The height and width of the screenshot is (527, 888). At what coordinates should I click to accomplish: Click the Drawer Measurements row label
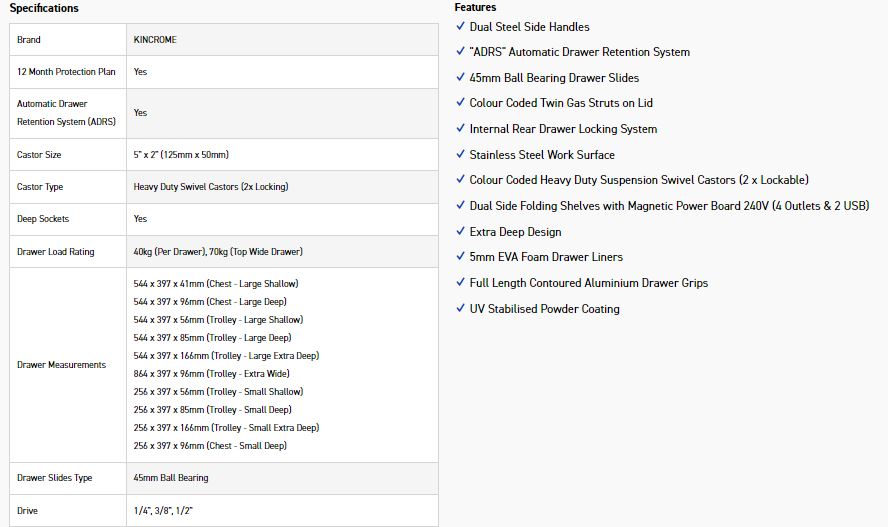pyautogui.click(x=61, y=365)
